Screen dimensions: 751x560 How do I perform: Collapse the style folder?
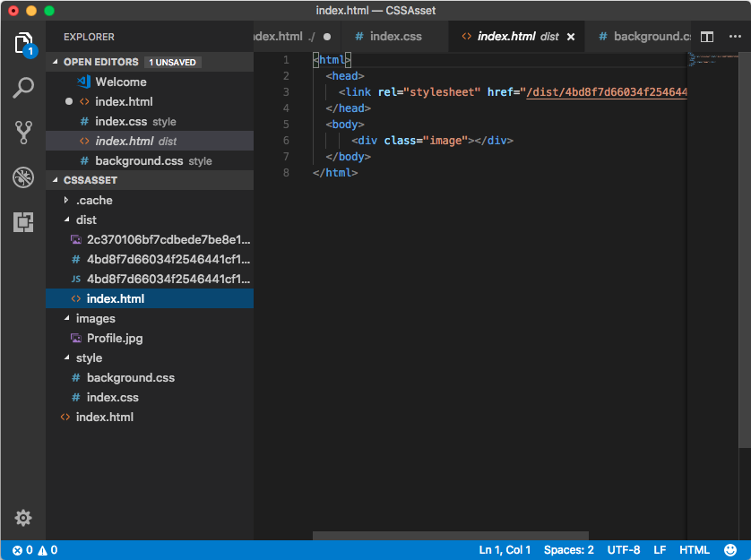point(66,358)
